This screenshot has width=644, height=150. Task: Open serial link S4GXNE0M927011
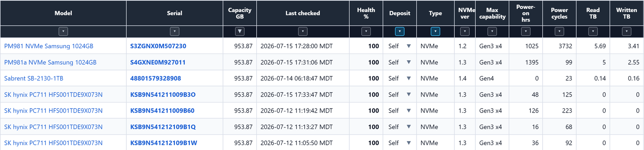tap(158, 62)
